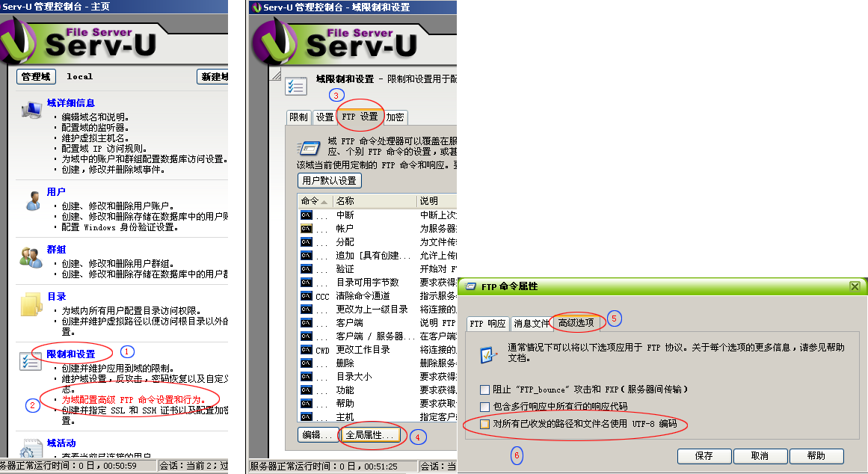The width and height of the screenshot is (868, 474).
Task: Close the FTP 命令属性 dialog
Action: click(855, 286)
